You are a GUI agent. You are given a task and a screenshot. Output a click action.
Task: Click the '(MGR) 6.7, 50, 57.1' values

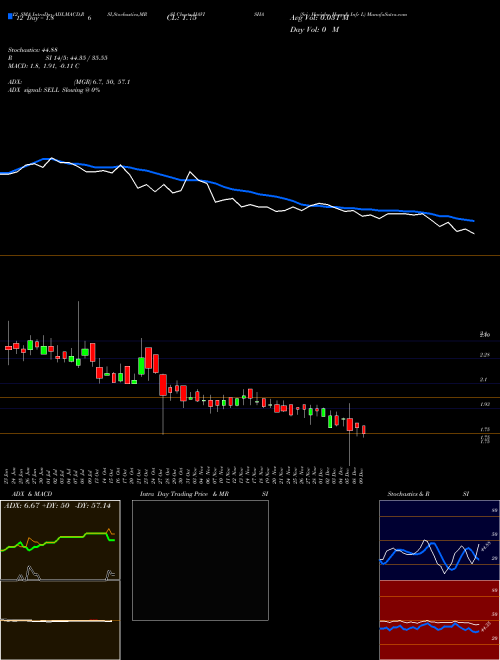[101, 82]
